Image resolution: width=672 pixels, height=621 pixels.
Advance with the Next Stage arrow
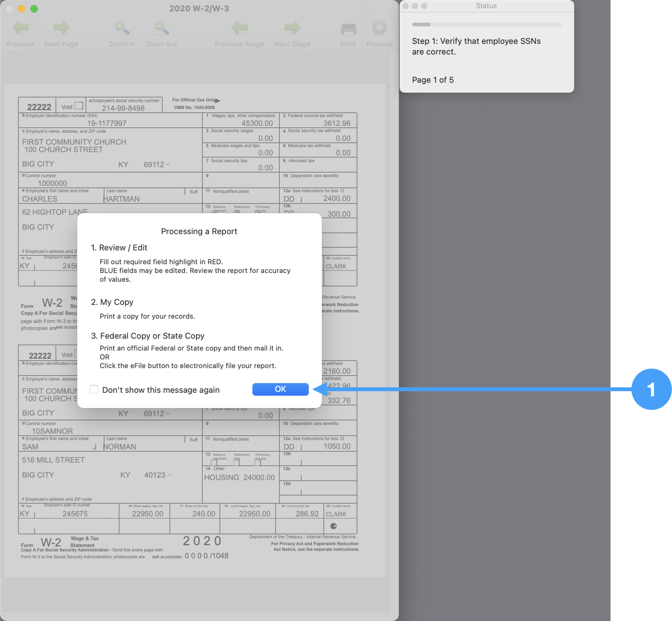[x=292, y=27]
